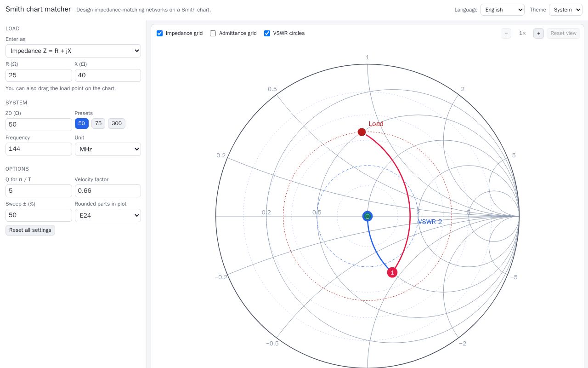Click the '1×' zoom level text

click(x=522, y=33)
